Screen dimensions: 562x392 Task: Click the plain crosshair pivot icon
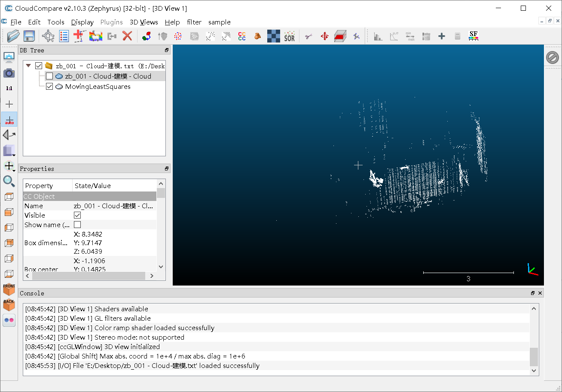coord(9,104)
